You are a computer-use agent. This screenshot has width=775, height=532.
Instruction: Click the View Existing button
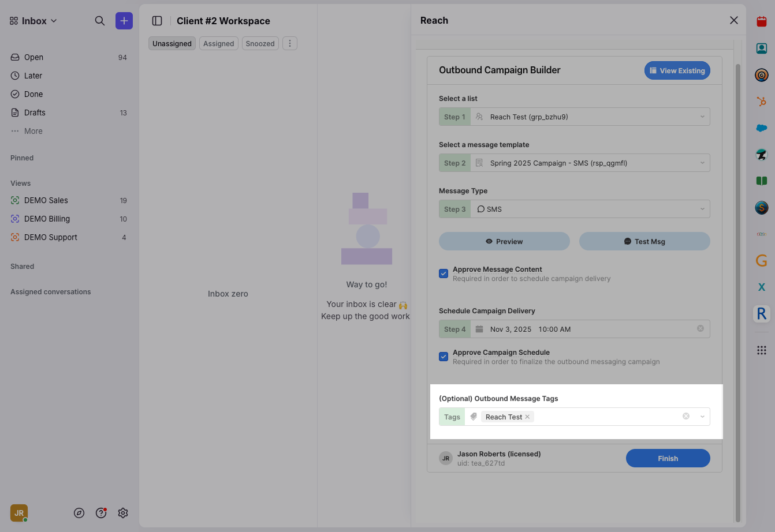tap(677, 70)
